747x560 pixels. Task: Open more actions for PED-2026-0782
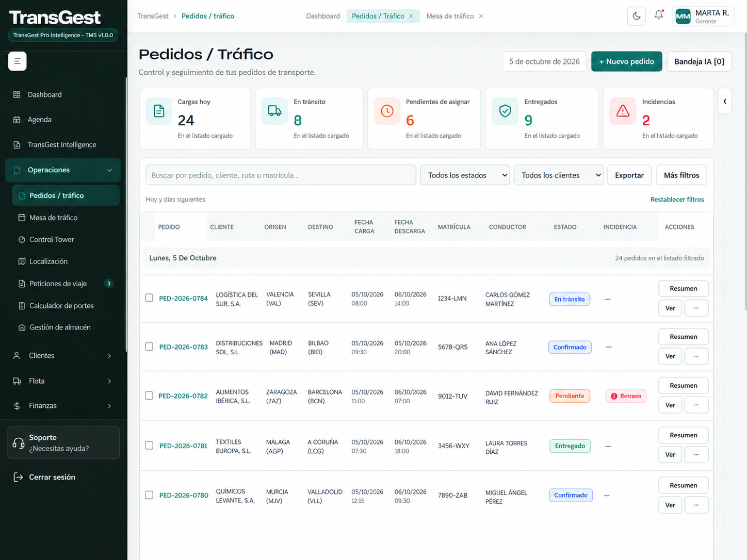click(696, 405)
